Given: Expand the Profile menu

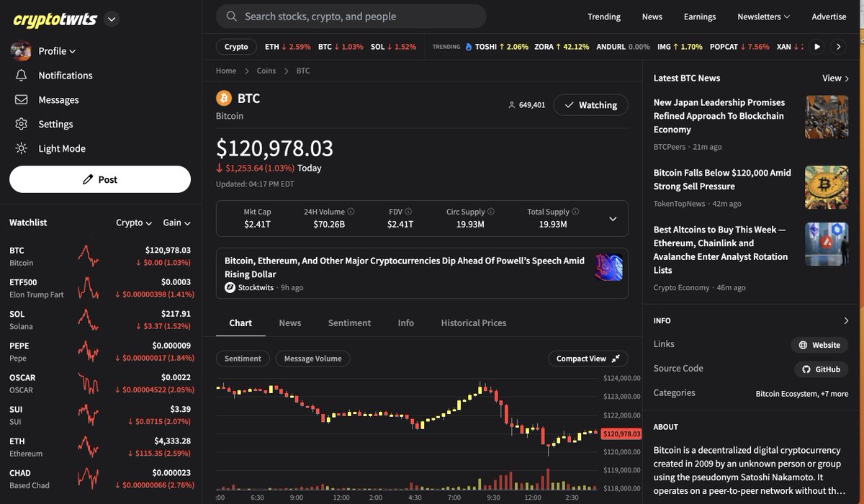Looking at the screenshot, I should 57,51.
